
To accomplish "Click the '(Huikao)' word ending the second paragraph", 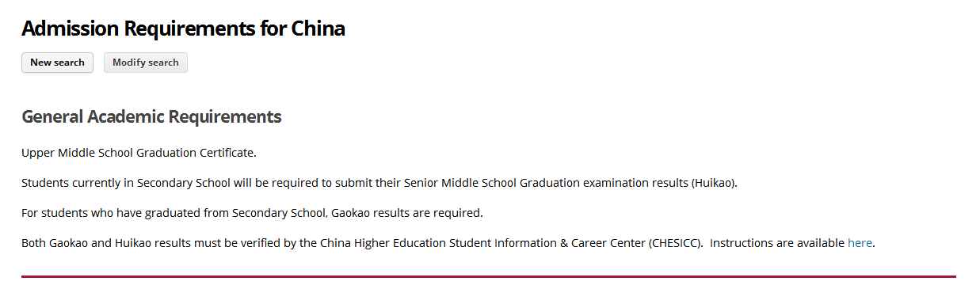I will tap(714, 183).
